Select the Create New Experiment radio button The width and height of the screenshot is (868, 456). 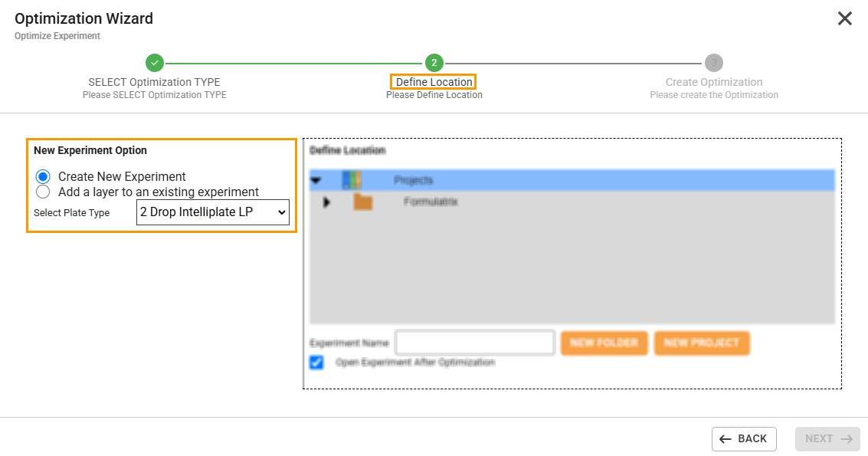point(42,176)
